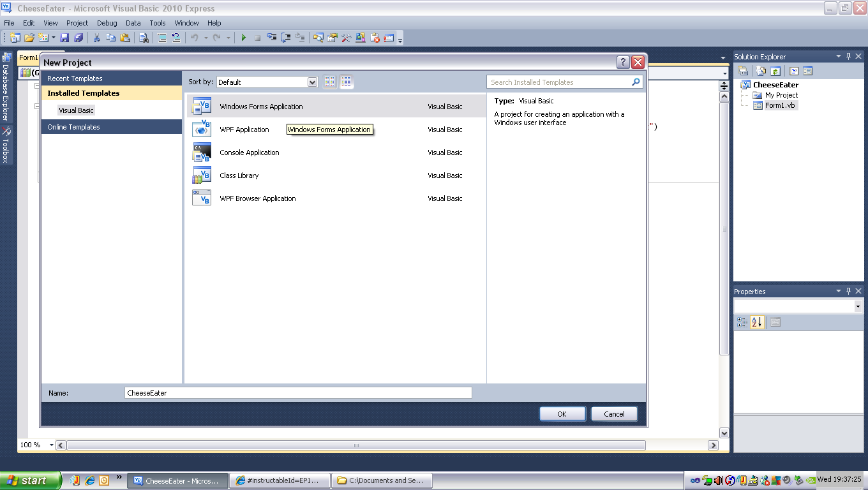Click View Code icon in Solution Explorer
The width and height of the screenshot is (868, 490).
coord(793,71)
